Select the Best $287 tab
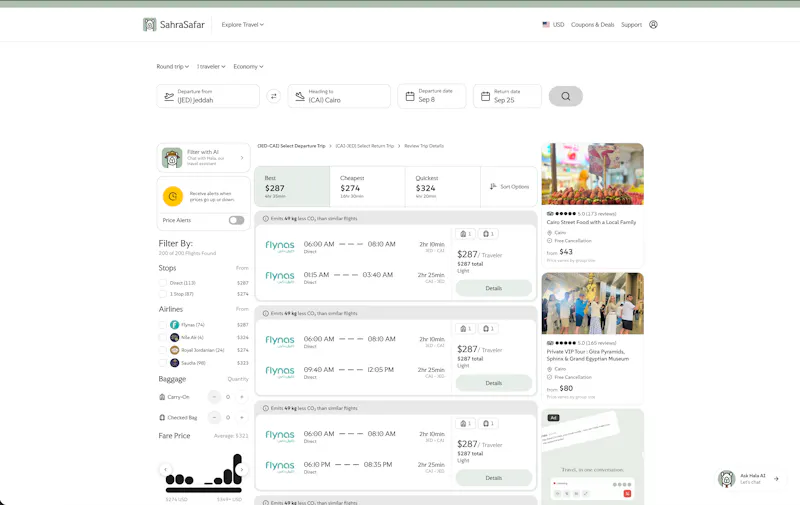800x505 pixels. [x=292, y=187]
